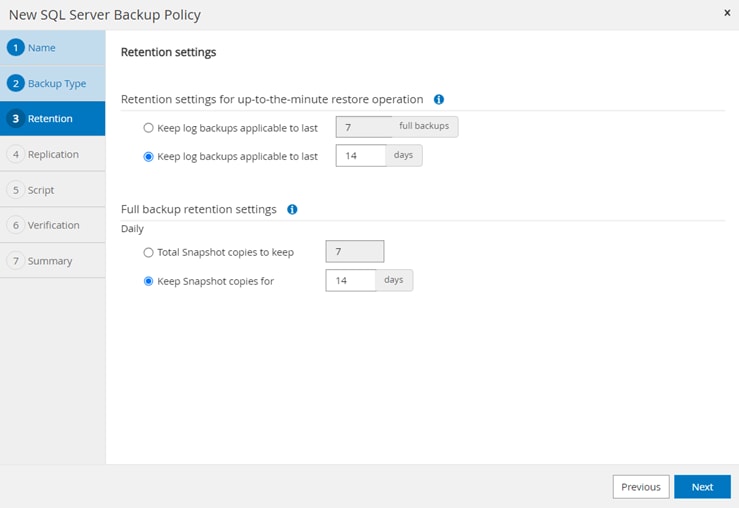Viewport: 739px width, 508px height.
Task: Open the Summary wizard step
Action: click(53, 261)
